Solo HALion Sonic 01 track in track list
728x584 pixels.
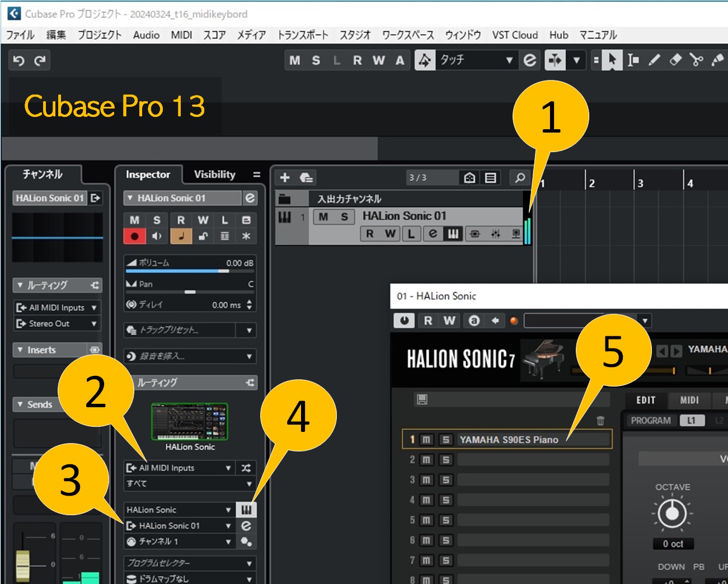[x=344, y=216]
